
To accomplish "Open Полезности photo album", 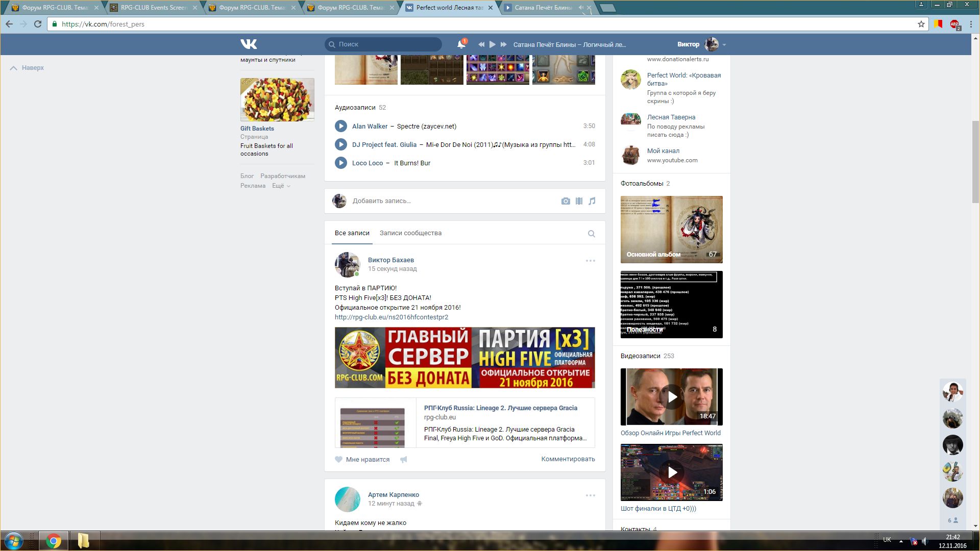I will tap(672, 305).
